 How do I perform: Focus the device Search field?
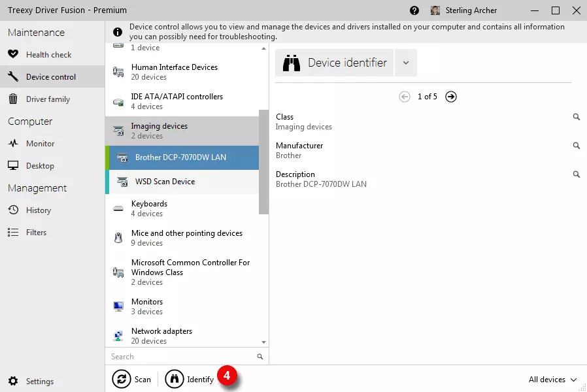tap(182, 357)
